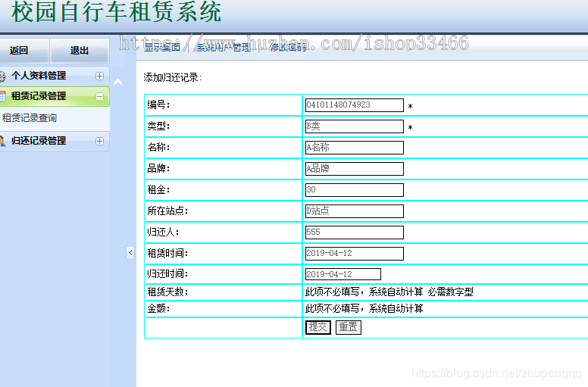Open the 归还记录管理 menu section
The width and height of the screenshot is (588, 387).
click(x=55, y=141)
